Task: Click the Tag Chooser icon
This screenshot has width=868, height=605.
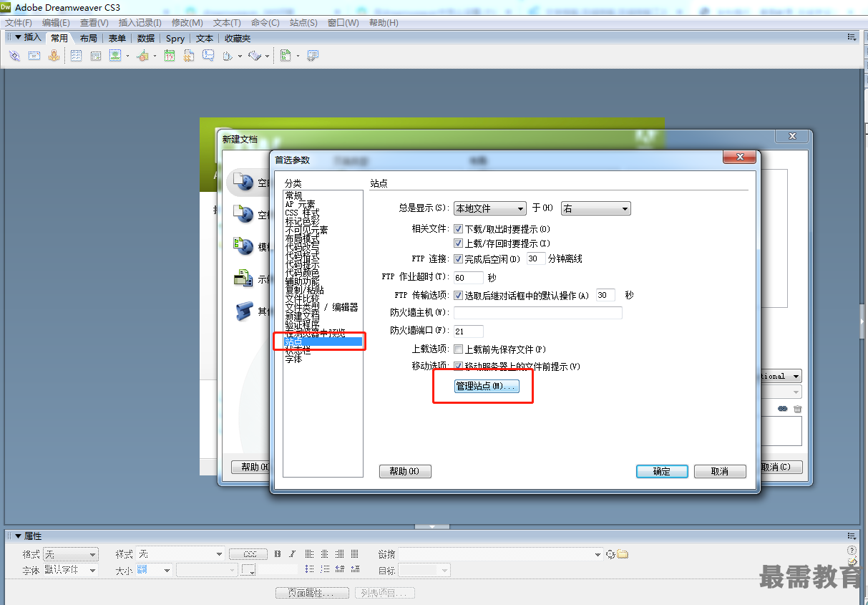Action: (313, 56)
